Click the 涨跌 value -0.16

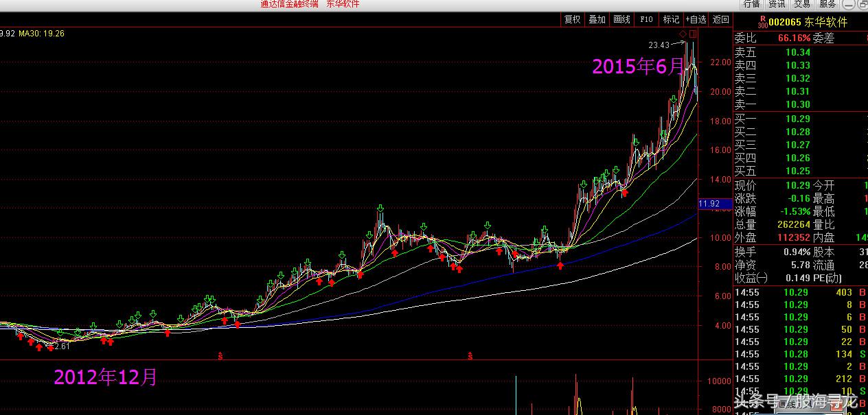point(799,198)
